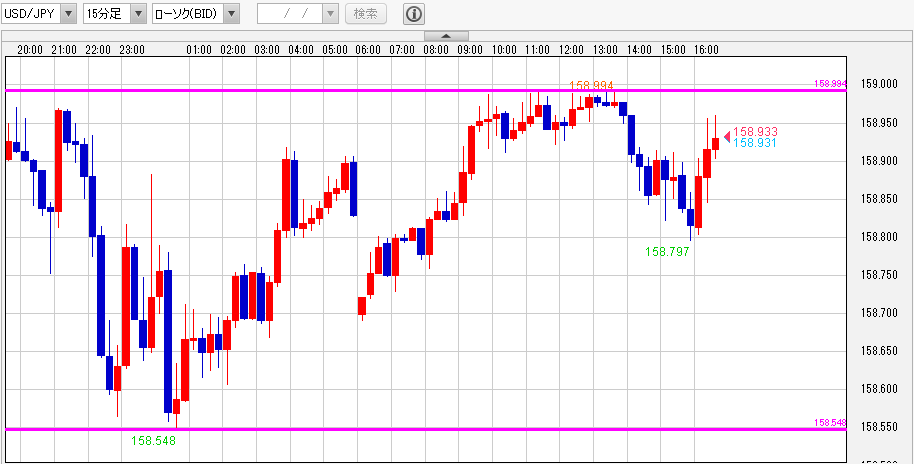Click the 158.900 price axis label

point(879,161)
